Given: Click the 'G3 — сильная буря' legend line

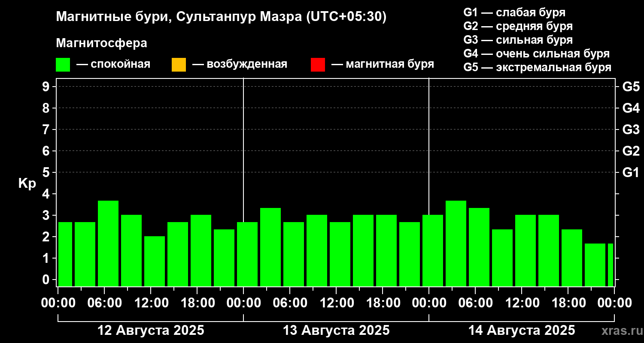Looking at the screenshot, I should (x=518, y=40).
